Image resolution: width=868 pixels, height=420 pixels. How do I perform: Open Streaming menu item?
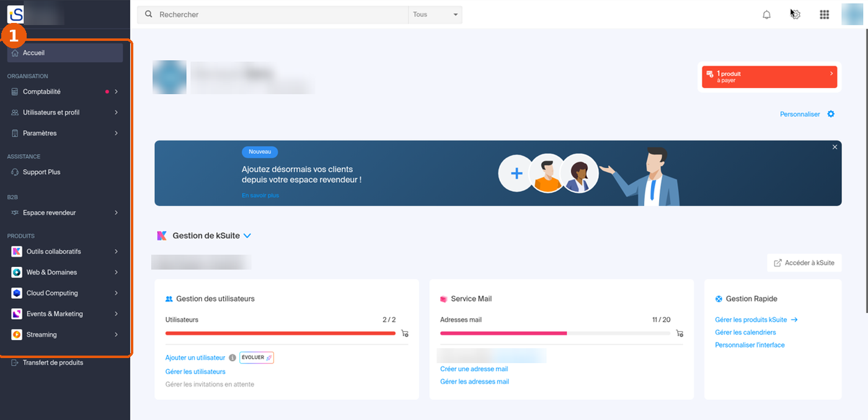(x=65, y=335)
